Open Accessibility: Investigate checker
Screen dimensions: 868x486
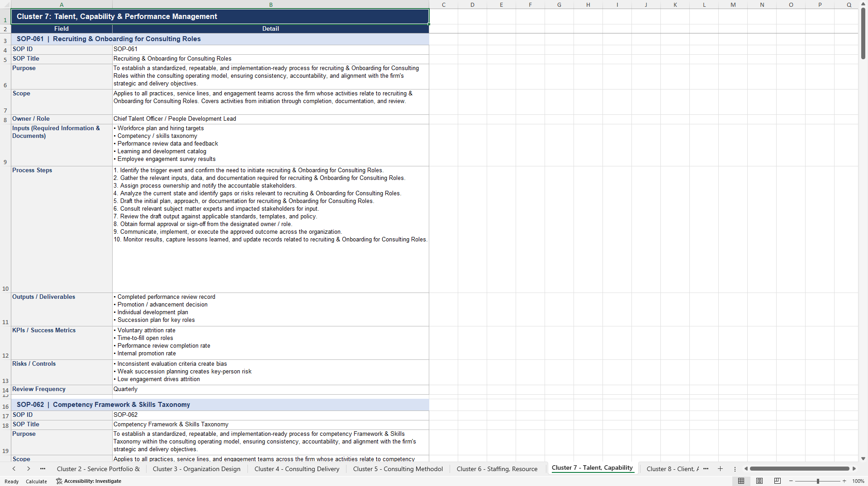(89, 481)
